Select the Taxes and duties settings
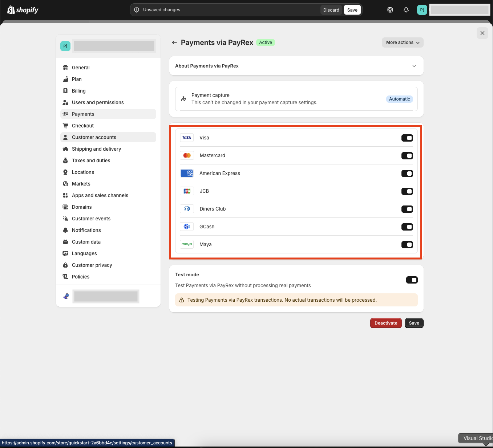Screen dimensions: 493x448 tap(91, 160)
